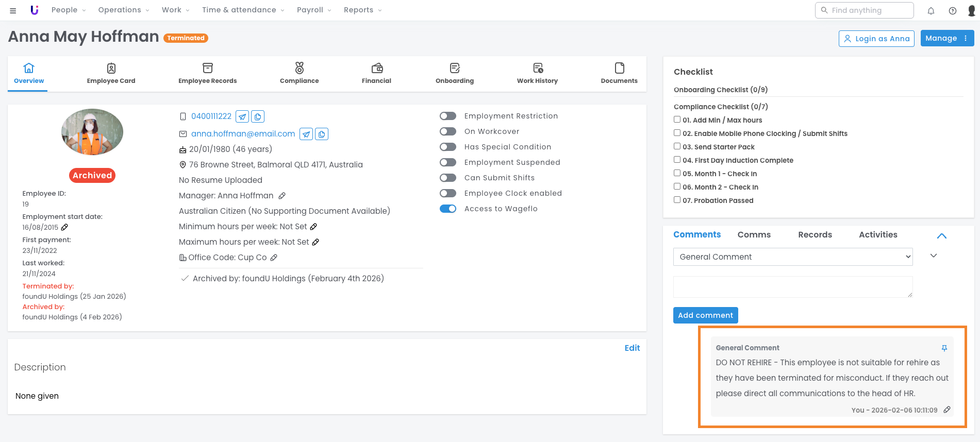Open the hamburger menu icon
This screenshot has width=980, height=442.
13,10
